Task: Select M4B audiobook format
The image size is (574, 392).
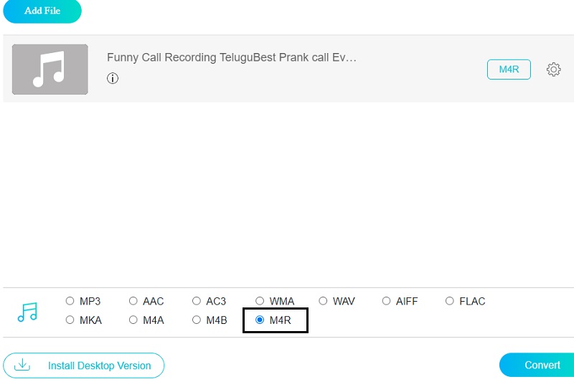Action: (x=197, y=320)
